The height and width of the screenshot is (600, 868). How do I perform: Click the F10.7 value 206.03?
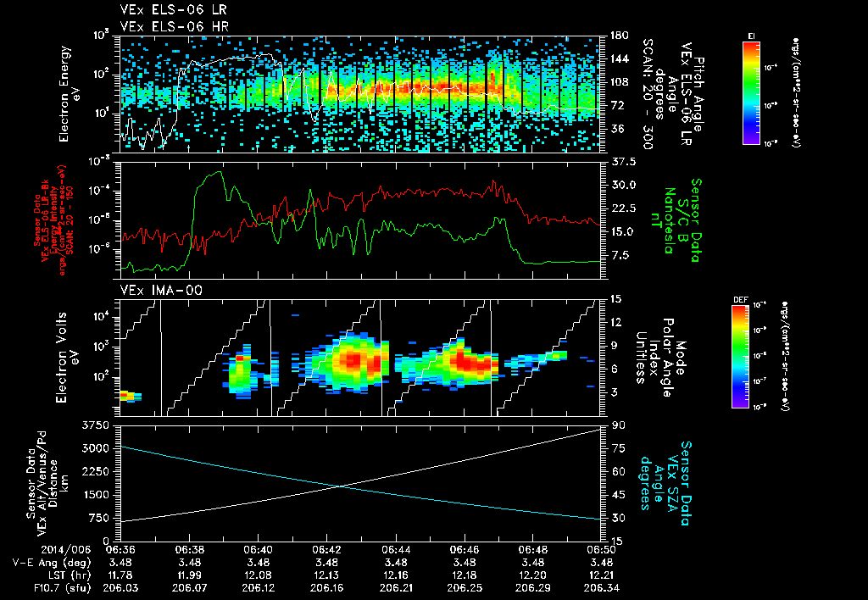tap(120, 588)
